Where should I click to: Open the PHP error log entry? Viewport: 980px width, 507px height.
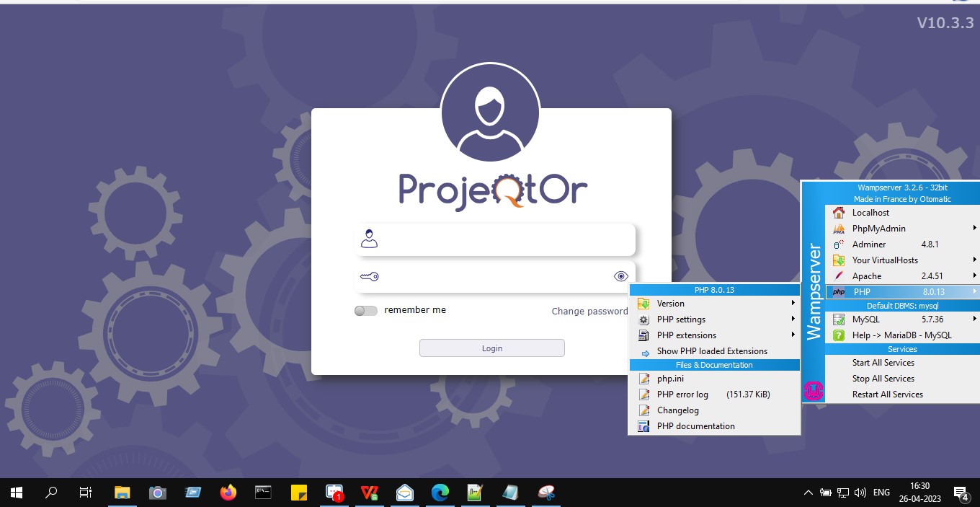682,394
